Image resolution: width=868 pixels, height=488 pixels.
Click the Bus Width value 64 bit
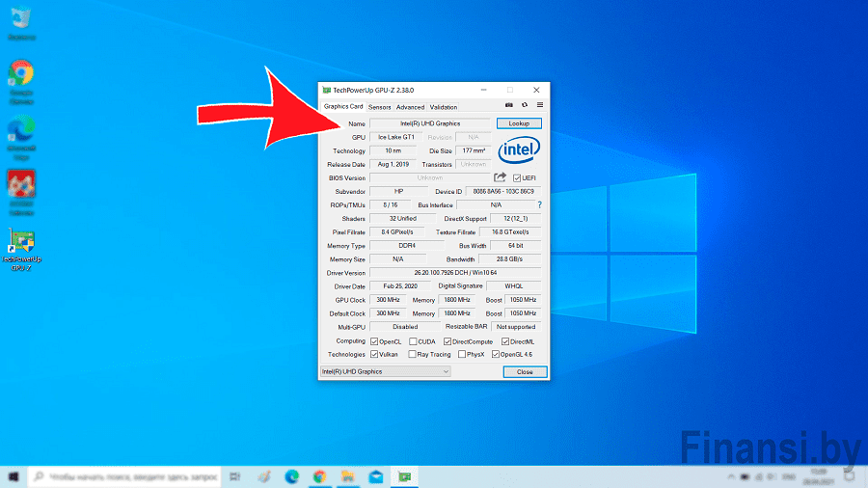click(515, 246)
